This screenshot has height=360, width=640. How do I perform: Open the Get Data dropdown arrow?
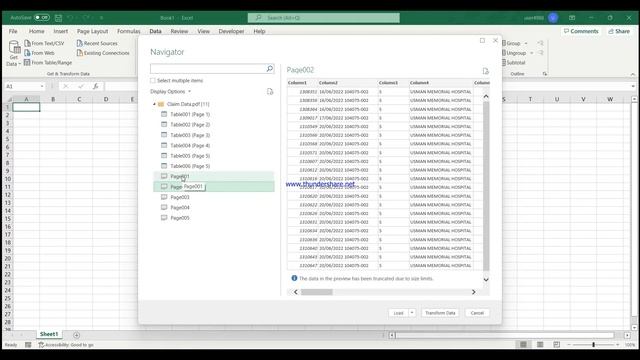pos(19,64)
